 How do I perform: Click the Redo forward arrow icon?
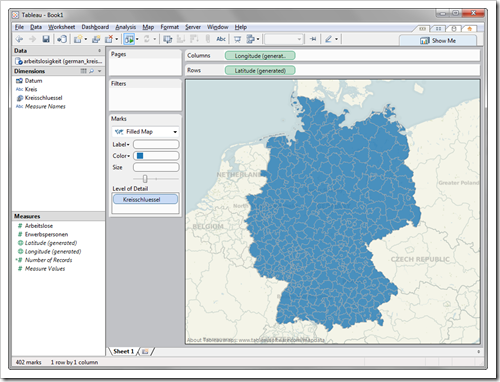32,39
